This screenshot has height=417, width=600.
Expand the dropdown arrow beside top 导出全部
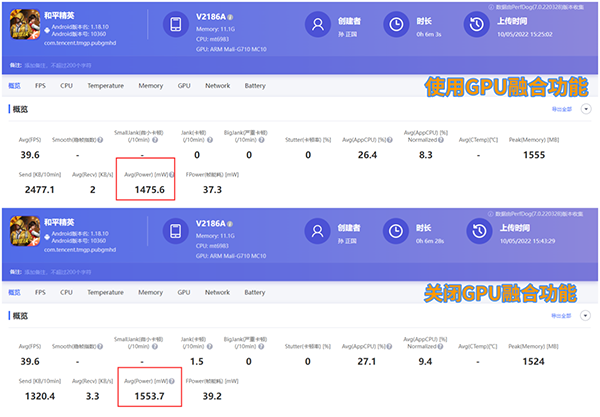click(587, 108)
